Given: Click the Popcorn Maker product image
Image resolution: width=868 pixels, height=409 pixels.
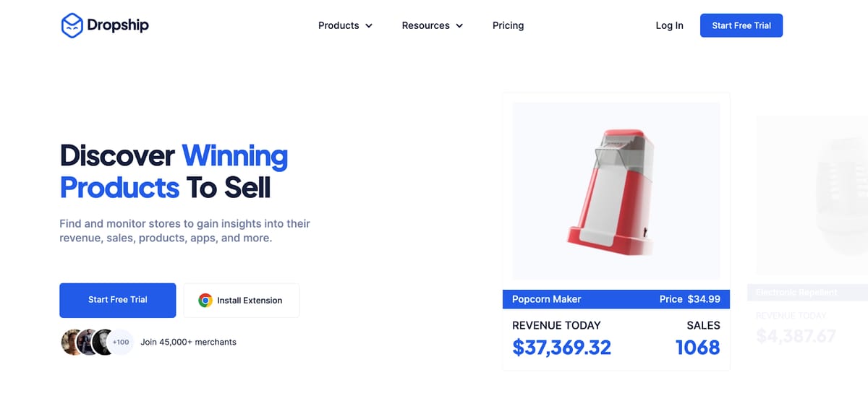Looking at the screenshot, I should click(x=616, y=191).
